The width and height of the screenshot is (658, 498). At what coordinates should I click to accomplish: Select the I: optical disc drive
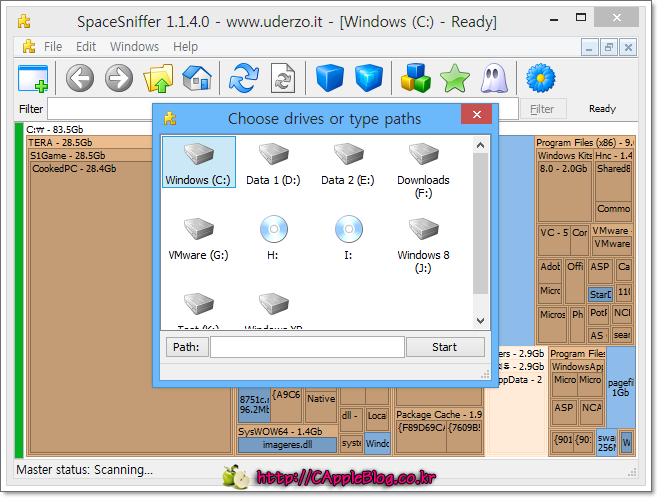348,238
